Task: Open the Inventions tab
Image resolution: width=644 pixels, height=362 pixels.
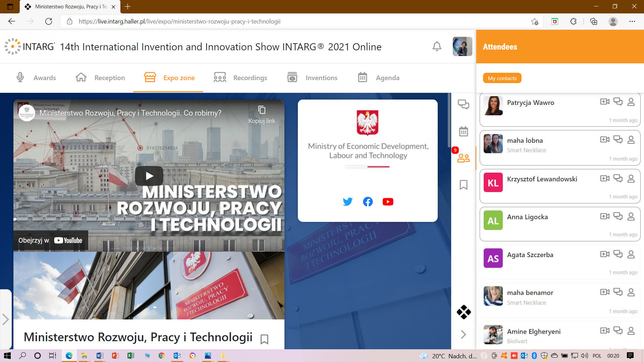Action: point(312,78)
